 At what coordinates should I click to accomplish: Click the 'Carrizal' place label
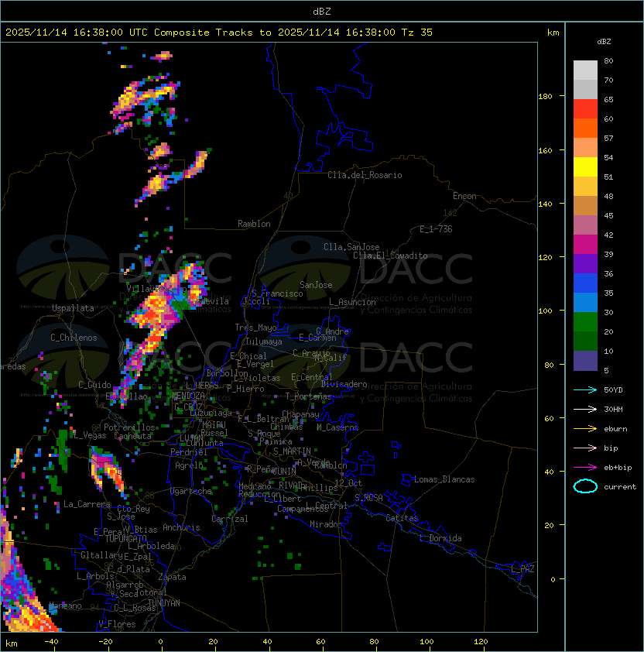click(x=230, y=519)
